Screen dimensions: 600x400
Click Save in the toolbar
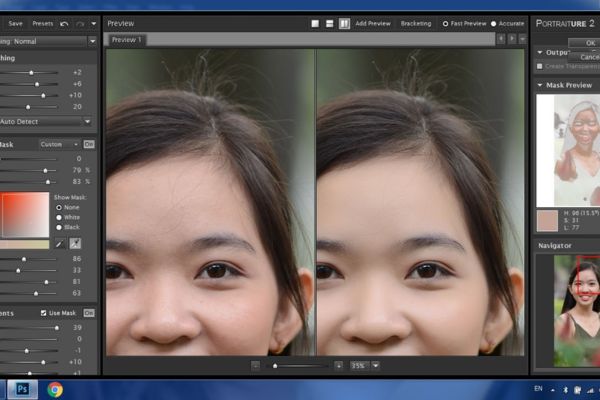coord(15,24)
